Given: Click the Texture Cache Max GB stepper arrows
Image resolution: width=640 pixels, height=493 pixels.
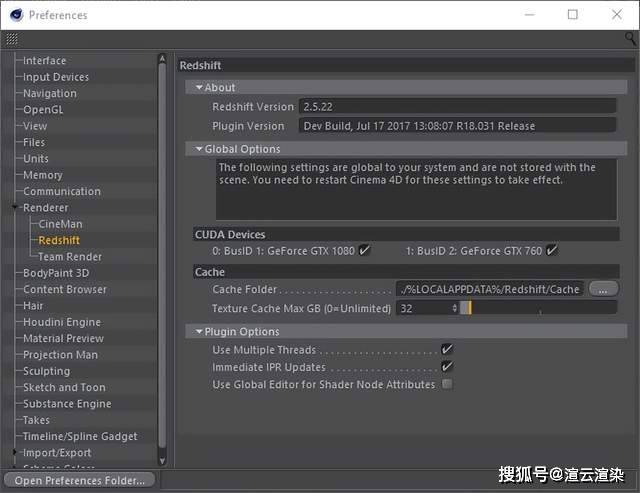Looking at the screenshot, I should (455, 308).
